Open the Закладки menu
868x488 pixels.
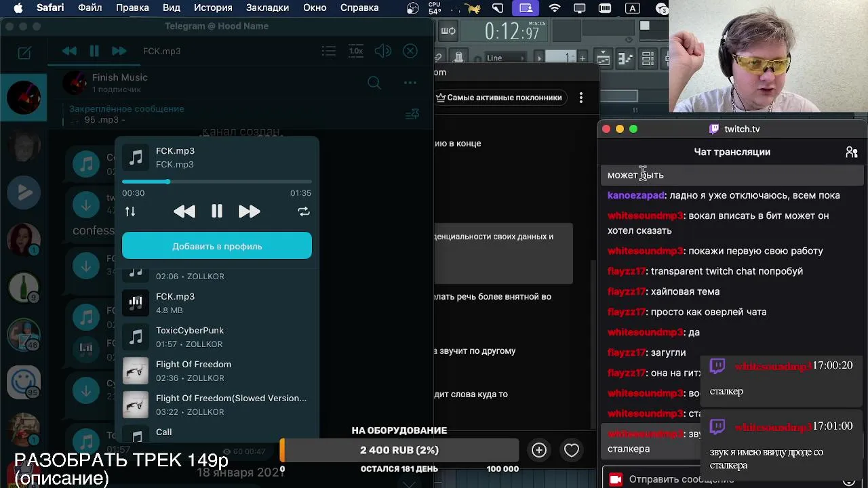click(267, 7)
